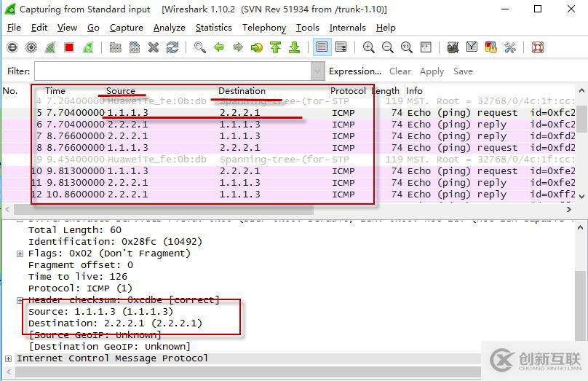Click the Expression... button
The image size is (588, 381).
(x=354, y=71)
